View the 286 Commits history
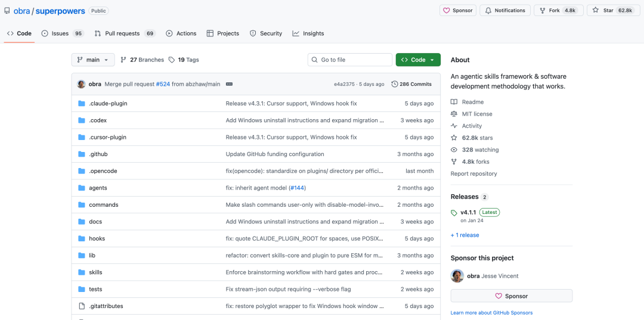The image size is (644, 320). (x=411, y=84)
